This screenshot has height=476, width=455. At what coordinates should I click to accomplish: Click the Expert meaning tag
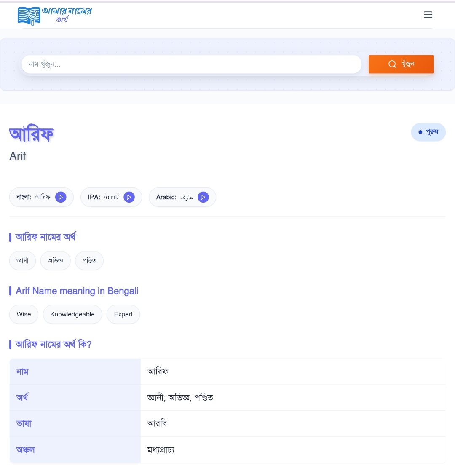123,314
